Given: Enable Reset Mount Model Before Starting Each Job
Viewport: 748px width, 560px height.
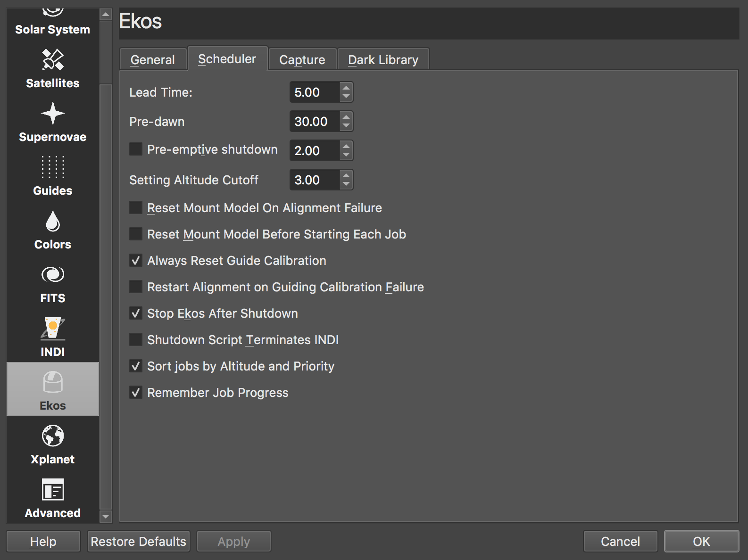Looking at the screenshot, I should tap(136, 234).
